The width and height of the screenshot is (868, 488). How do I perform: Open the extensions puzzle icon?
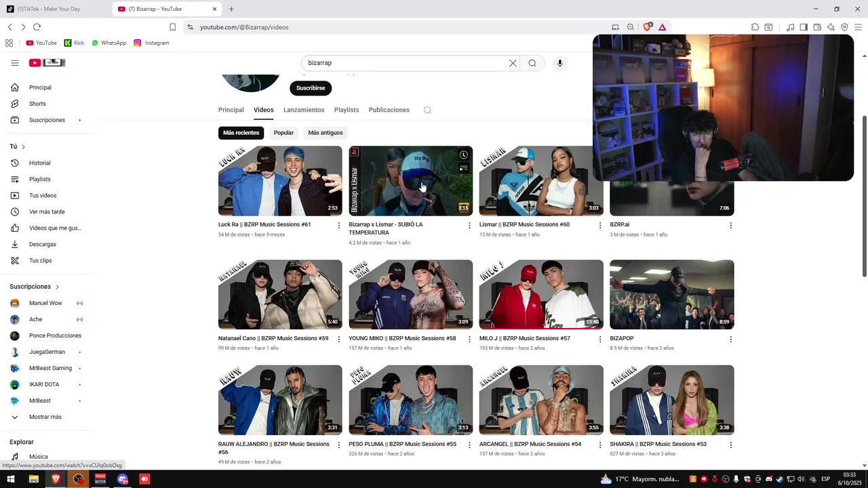755,27
